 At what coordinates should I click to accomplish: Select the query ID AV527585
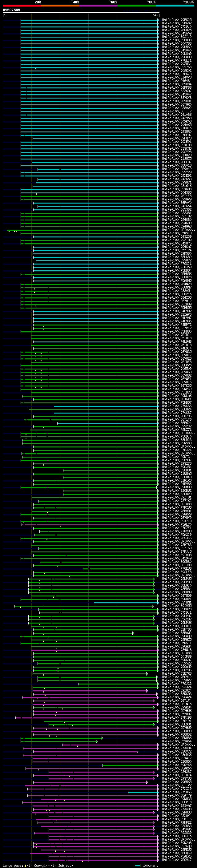tap(11, 10)
